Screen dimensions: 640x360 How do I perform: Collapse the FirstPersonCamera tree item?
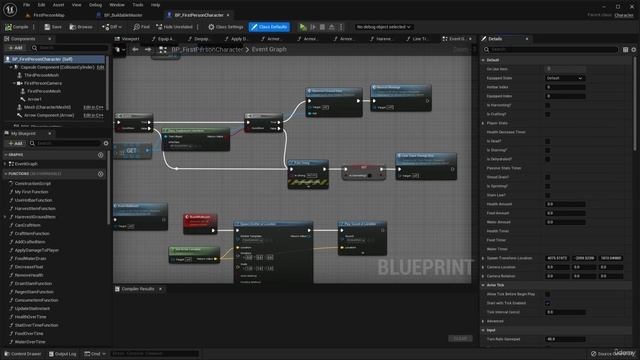[14, 83]
